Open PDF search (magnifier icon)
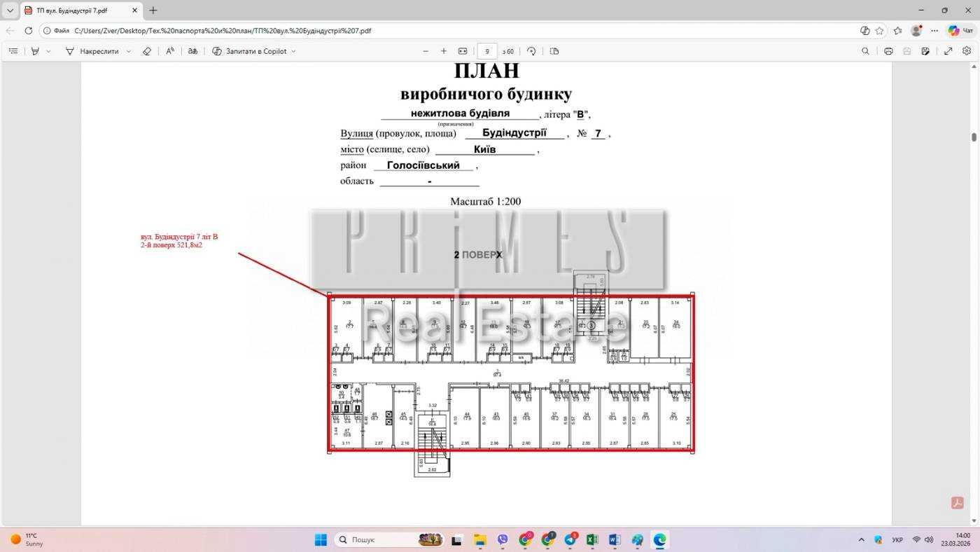 click(x=865, y=51)
